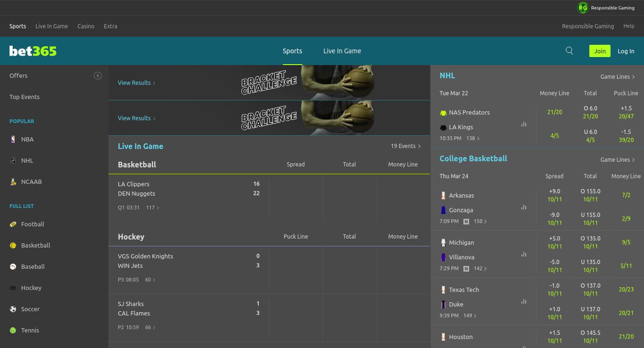Click the Hockey puck icon
644x348 pixels.
[13, 288]
